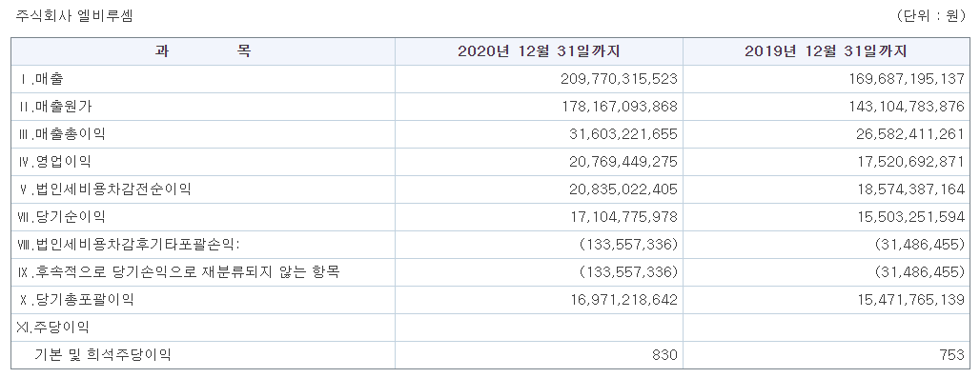980x378 pixels.
Task: Select the Ⅹ.당기총포괄이익 row label
Action: (76, 299)
